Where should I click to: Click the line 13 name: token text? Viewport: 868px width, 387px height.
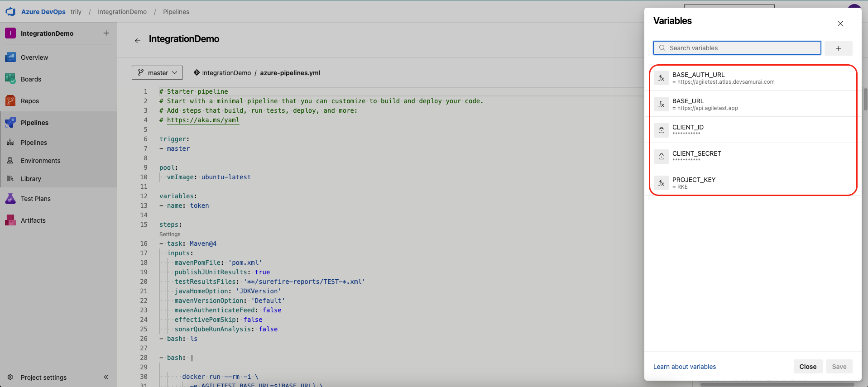coord(184,205)
